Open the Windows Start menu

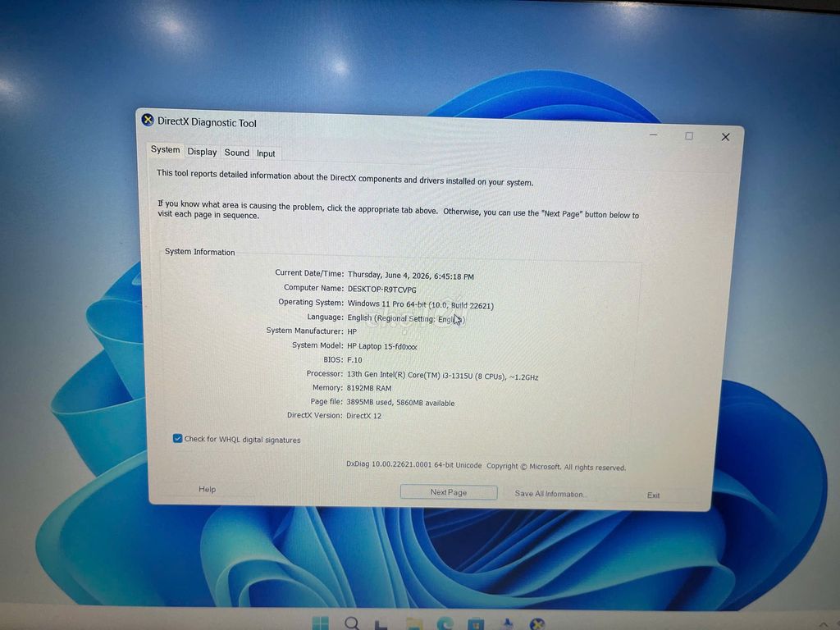(321, 623)
